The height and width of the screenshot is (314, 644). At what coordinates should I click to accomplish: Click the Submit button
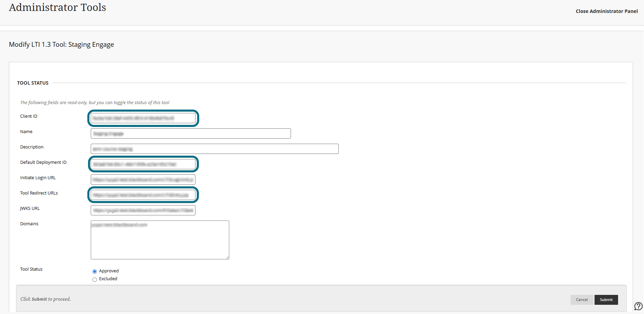click(x=606, y=300)
